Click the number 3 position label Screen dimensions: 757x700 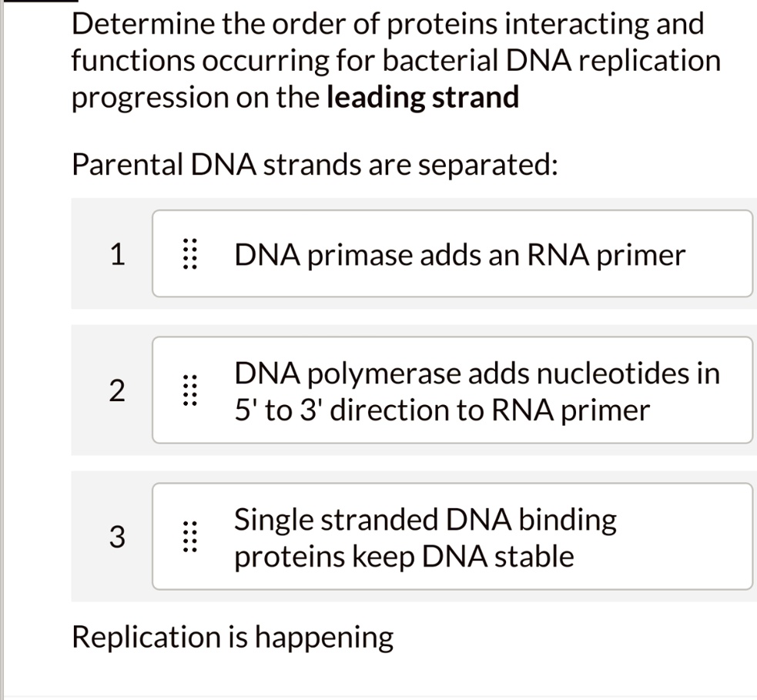[x=117, y=537]
